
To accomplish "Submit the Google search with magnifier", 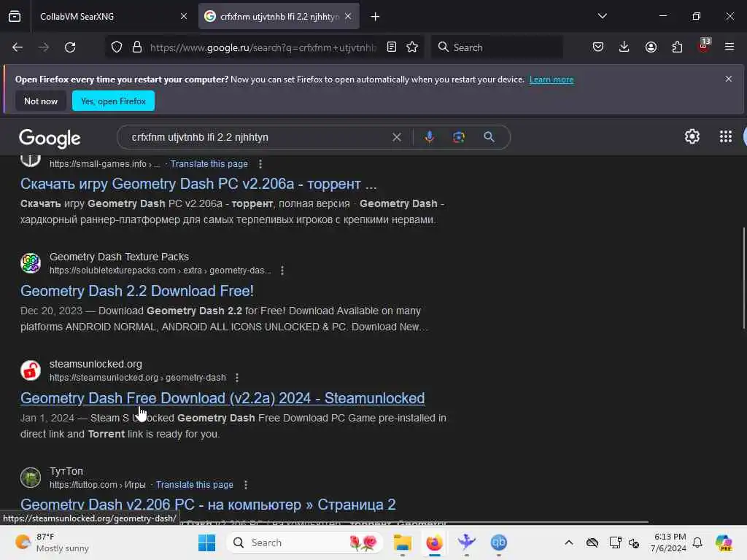I will coord(489,137).
